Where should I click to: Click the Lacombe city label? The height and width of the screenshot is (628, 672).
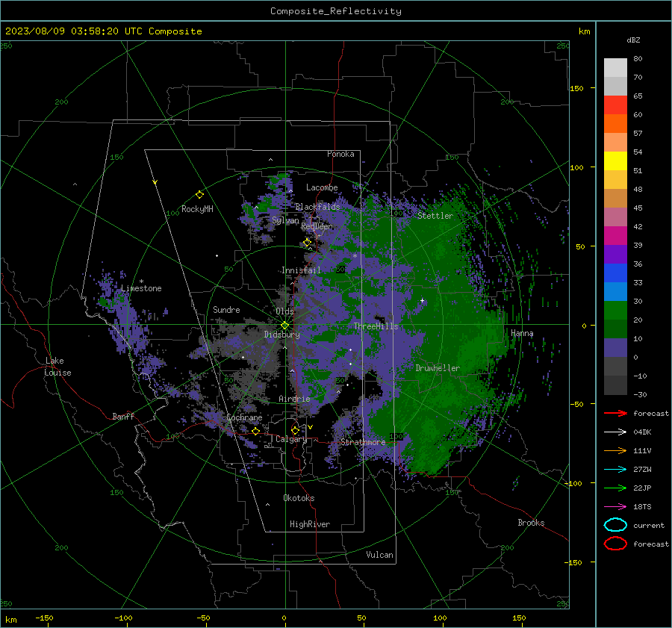click(322, 187)
